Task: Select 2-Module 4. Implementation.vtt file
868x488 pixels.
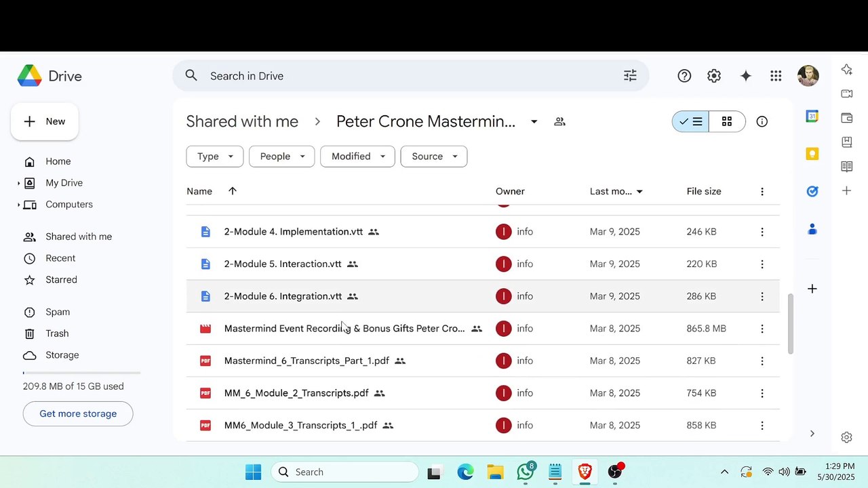Action: click(x=483, y=232)
